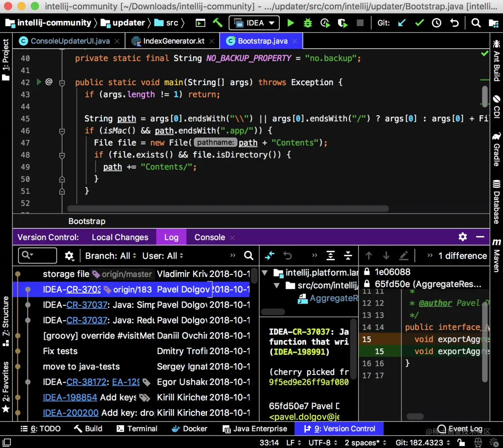Screen dimensions: 503x448
Task: Start debugging with the bug icon
Action: click(x=308, y=23)
